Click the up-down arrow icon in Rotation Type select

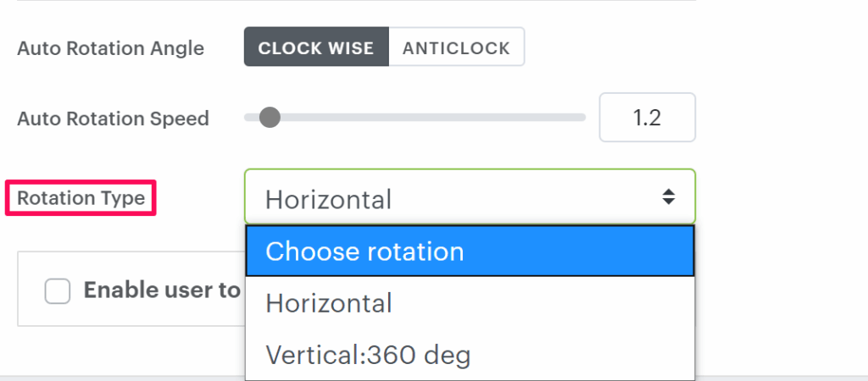tap(669, 197)
